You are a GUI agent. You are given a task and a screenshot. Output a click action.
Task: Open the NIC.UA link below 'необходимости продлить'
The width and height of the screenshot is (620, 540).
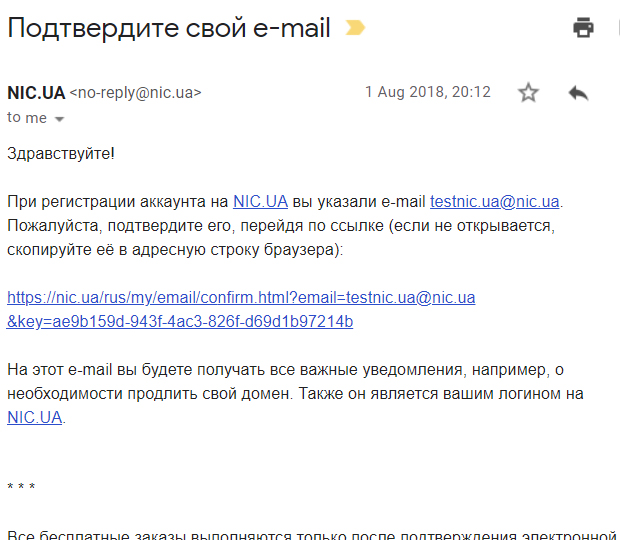point(35,417)
